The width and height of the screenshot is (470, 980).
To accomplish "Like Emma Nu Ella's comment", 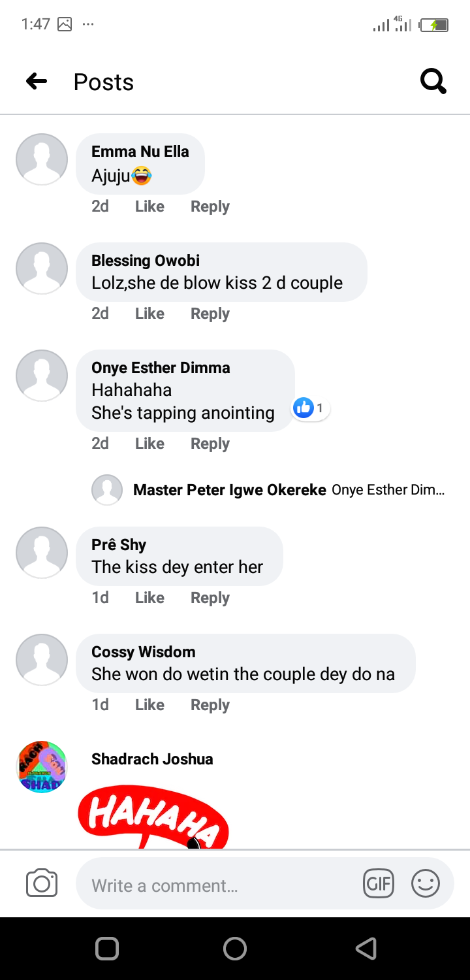I will (x=149, y=206).
